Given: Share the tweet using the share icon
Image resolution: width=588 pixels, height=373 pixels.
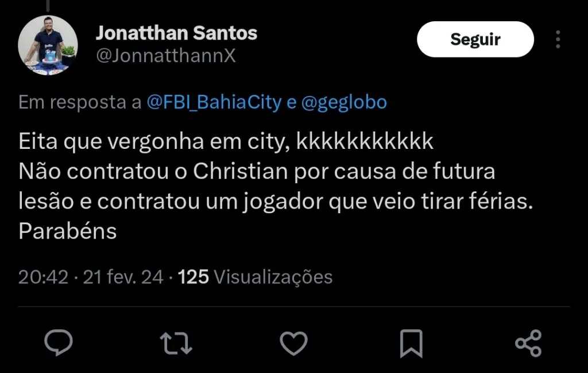Looking at the screenshot, I should (528, 343).
